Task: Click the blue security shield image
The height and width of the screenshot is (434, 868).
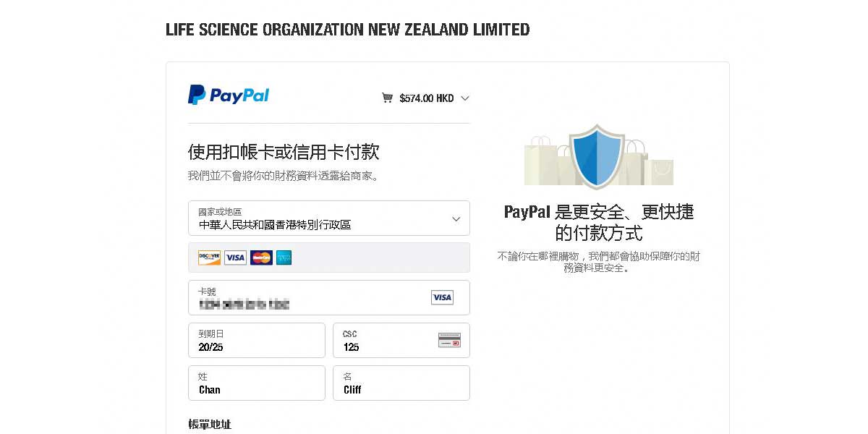Action: click(597, 155)
